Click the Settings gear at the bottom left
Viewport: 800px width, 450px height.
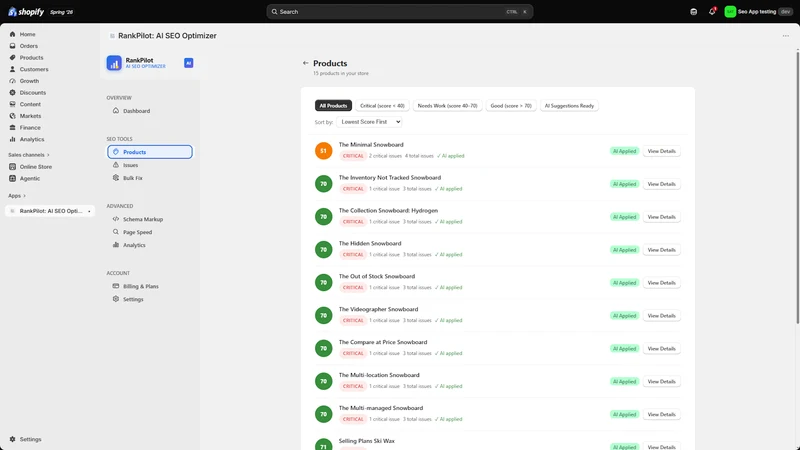click(12, 439)
